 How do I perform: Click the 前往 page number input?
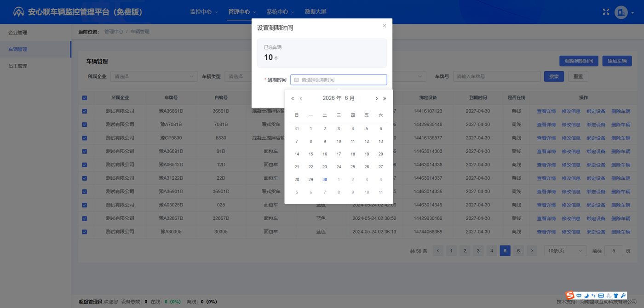pos(614,251)
